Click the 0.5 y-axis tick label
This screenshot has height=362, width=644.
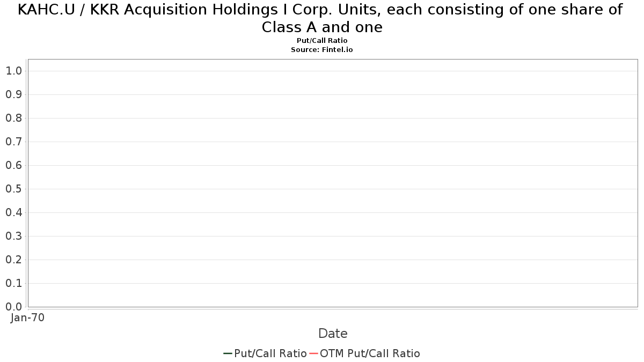click(x=13, y=189)
